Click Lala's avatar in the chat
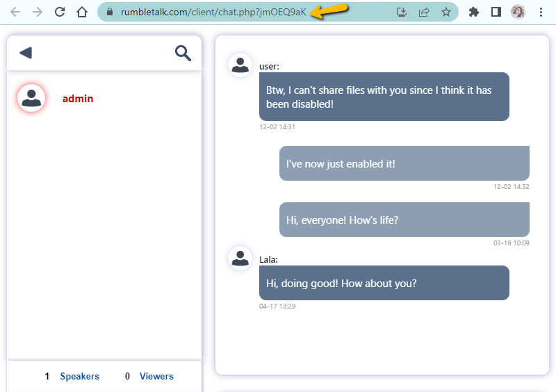This screenshot has width=556, height=392. click(x=240, y=258)
